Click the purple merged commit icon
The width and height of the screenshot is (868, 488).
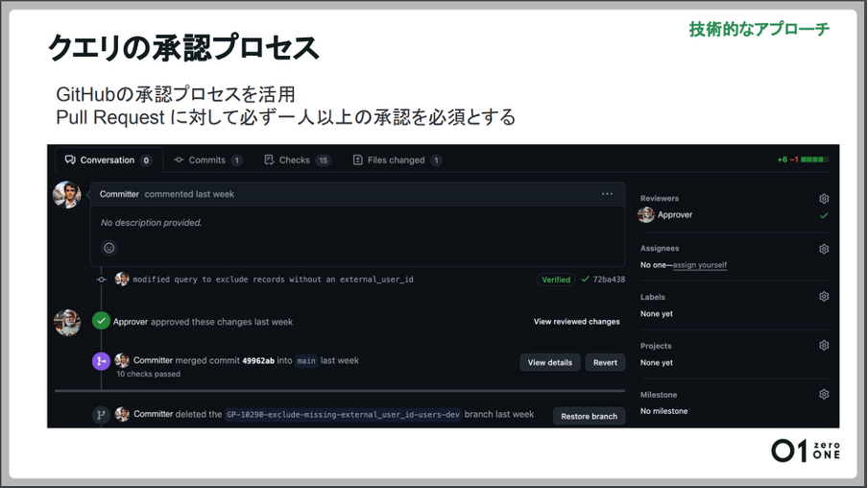tap(101, 362)
